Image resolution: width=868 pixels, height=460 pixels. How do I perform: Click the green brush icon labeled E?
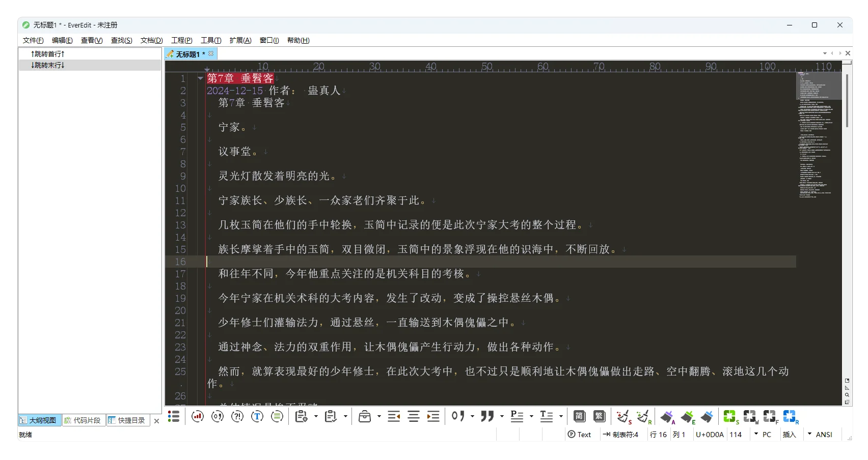[x=688, y=417]
